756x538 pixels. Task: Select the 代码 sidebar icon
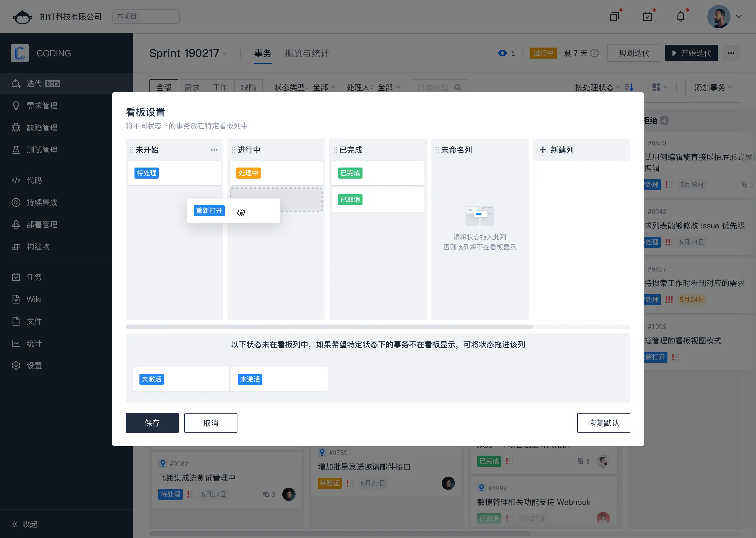pyautogui.click(x=34, y=180)
